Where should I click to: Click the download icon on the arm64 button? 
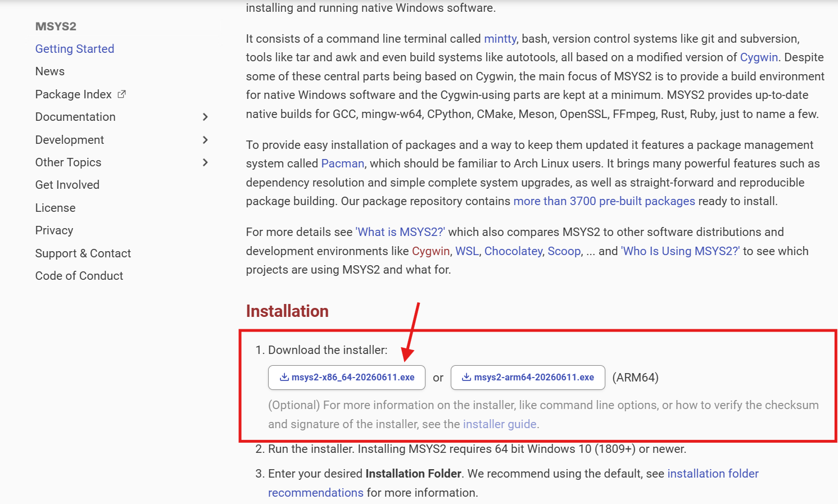coord(466,378)
